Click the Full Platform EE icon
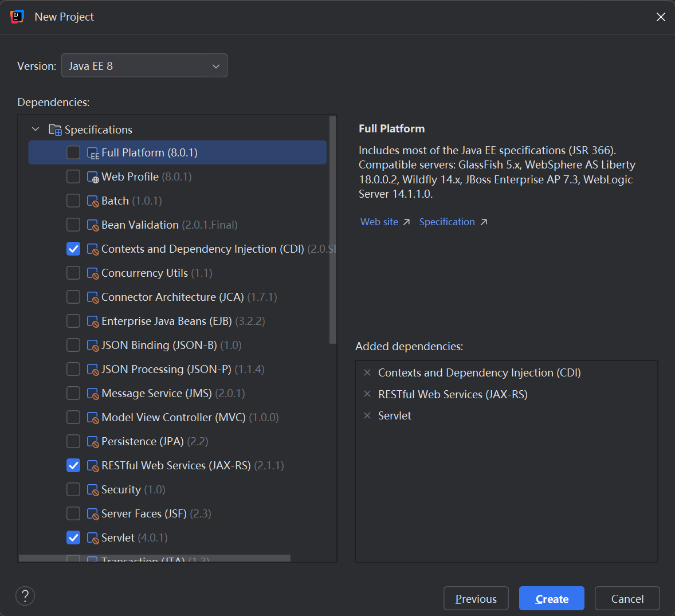The width and height of the screenshot is (675, 616). (x=93, y=153)
